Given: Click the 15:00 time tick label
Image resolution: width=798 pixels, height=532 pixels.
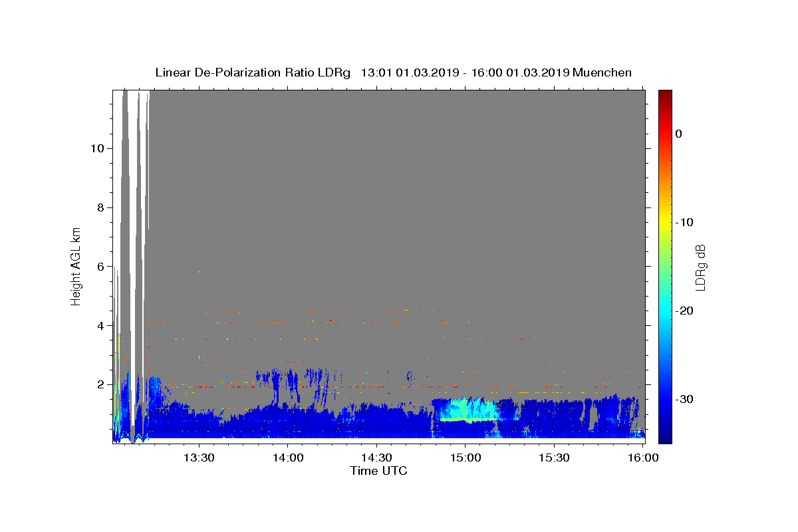Looking at the screenshot, I should 465,458.
